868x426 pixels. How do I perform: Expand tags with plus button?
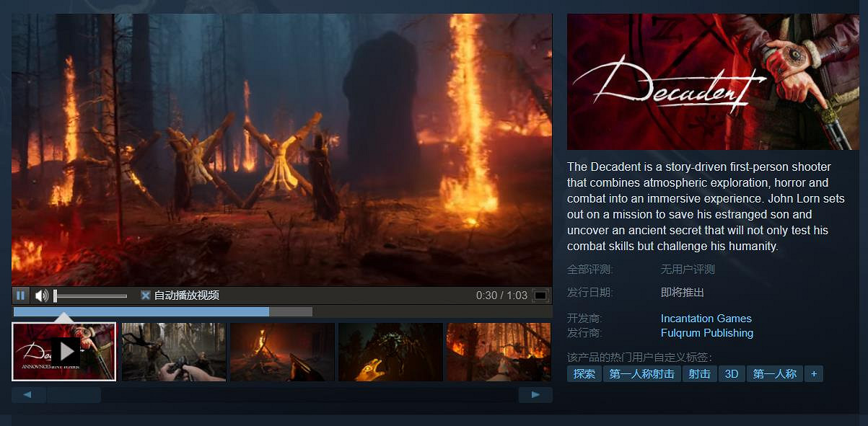pos(814,374)
